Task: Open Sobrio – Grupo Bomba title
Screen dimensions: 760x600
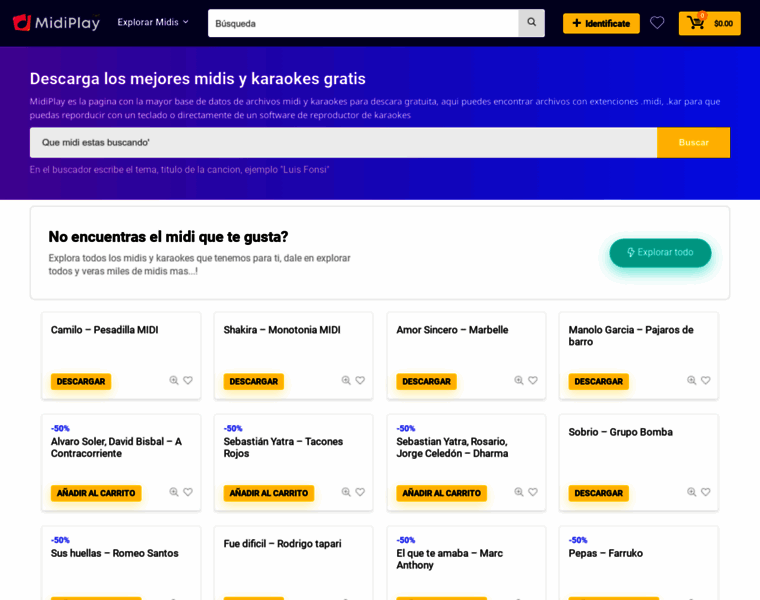Action: point(620,432)
